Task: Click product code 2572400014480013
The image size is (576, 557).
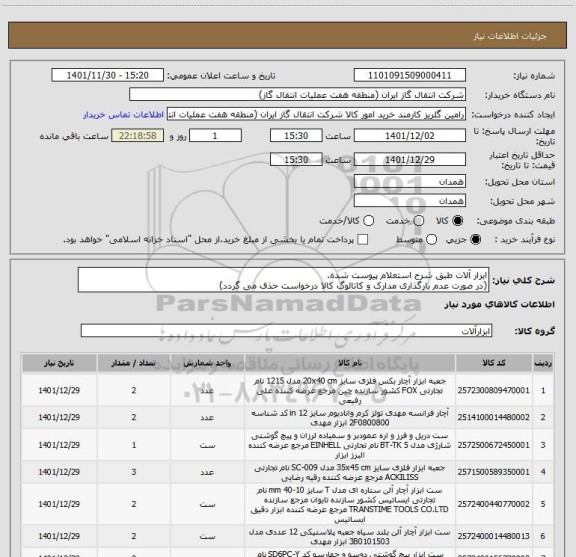Action: click(493, 536)
